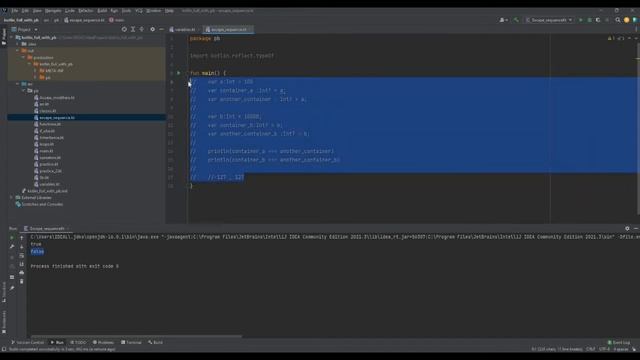Toggle the pin tab icon in Run panel

[x=12, y=288]
